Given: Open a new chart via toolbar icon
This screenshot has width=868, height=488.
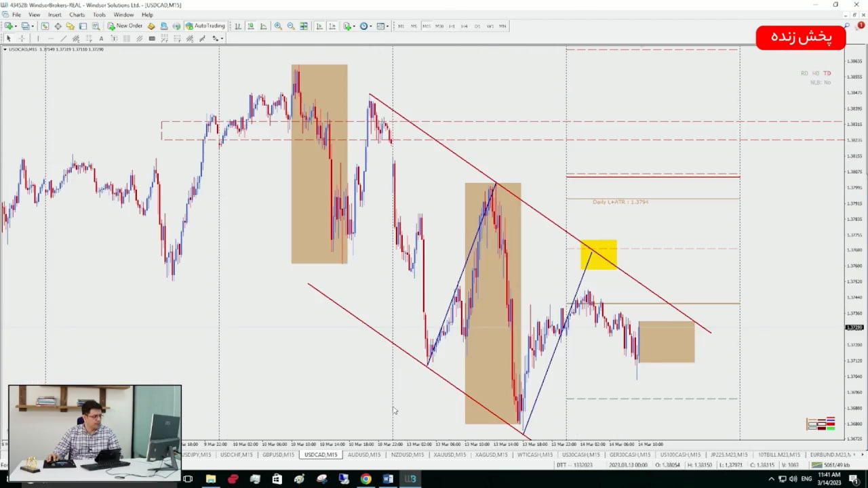Looking at the screenshot, I should pyautogui.click(x=9, y=26).
